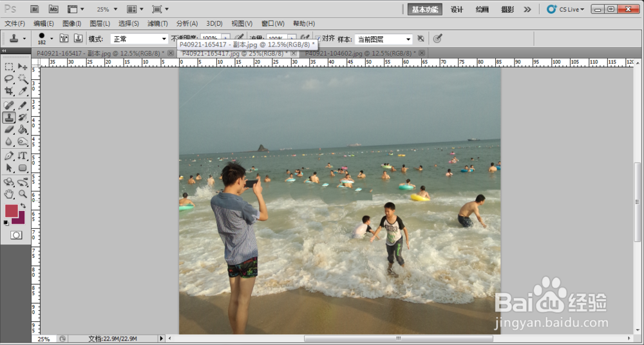The height and width of the screenshot is (345, 644).
Task: Open Mini Bridge with the Mb icon
Action: tap(53, 9)
